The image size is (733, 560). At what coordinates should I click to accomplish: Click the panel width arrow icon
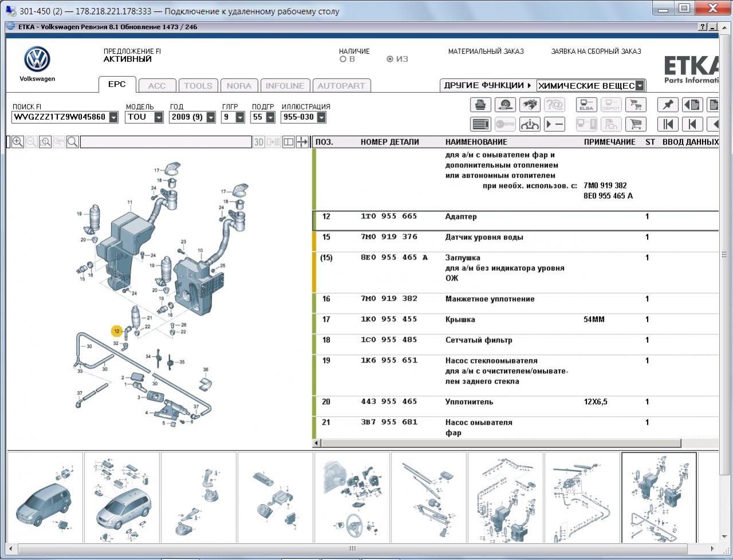tap(303, 142)
